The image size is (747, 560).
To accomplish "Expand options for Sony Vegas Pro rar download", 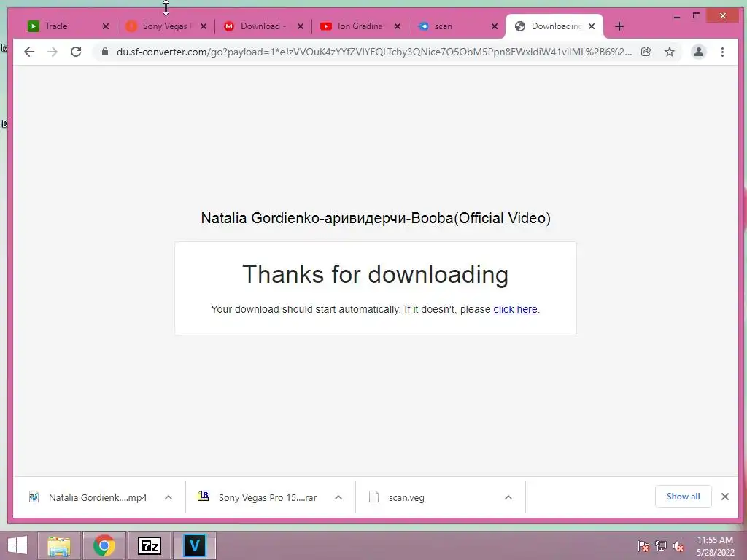I will 338,497.
